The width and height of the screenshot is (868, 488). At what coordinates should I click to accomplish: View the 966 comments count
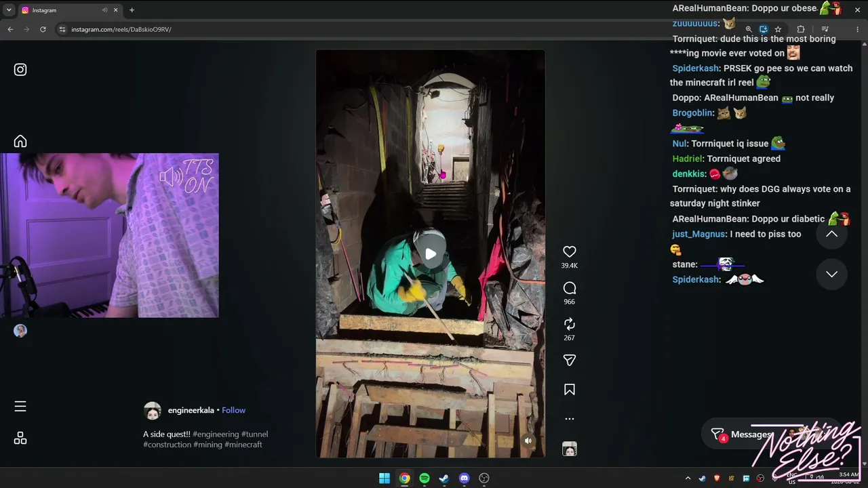click(x=570, y=302)
